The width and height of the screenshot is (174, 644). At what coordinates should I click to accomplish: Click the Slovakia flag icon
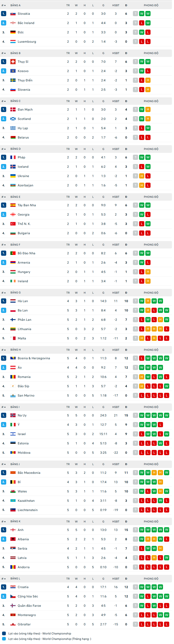(x=13, y=14)
